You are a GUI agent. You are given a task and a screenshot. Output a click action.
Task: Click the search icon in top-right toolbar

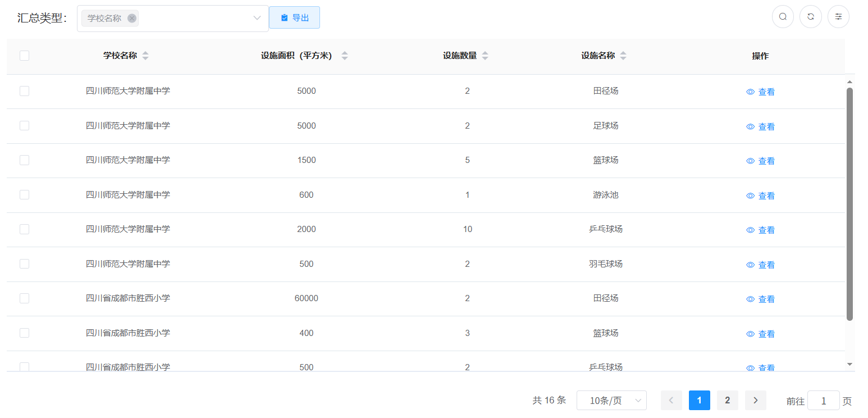(783, 17)
